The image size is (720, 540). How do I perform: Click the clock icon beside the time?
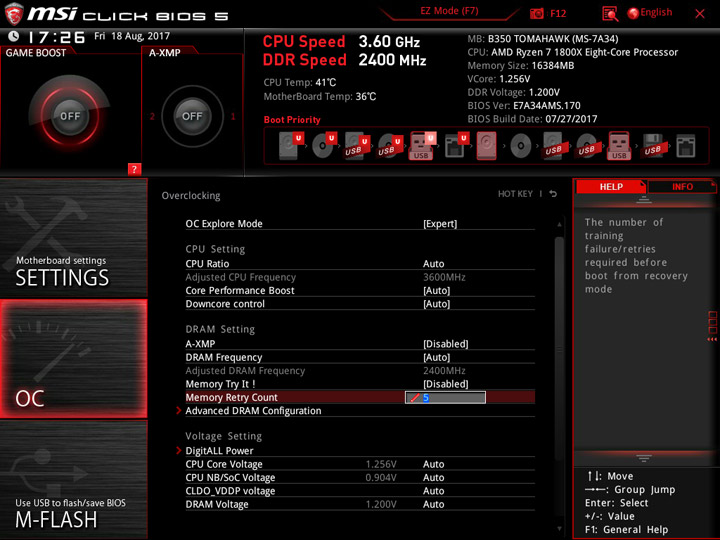(x=14, y=36)
